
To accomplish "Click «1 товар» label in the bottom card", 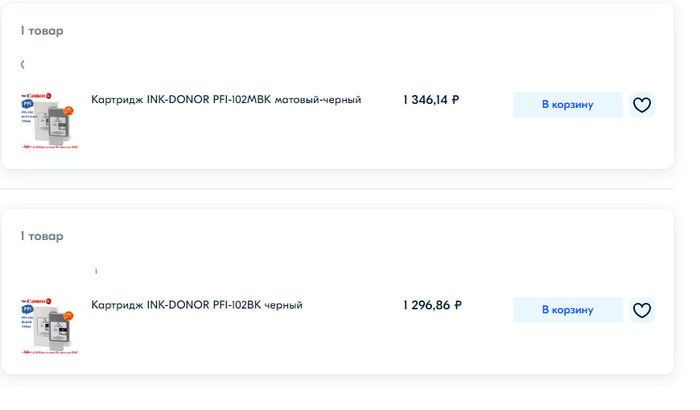I will click(x=42, y=236).
